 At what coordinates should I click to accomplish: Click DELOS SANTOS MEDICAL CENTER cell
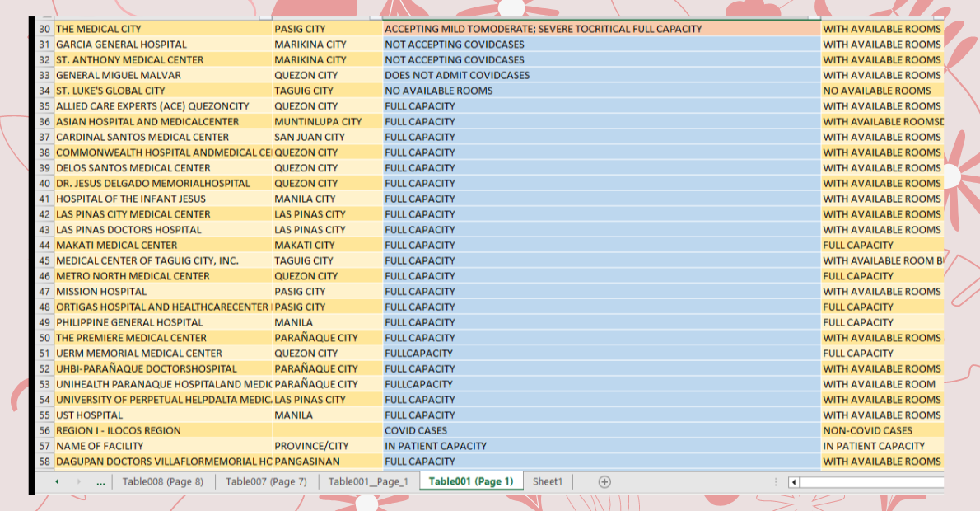(163, 167)
